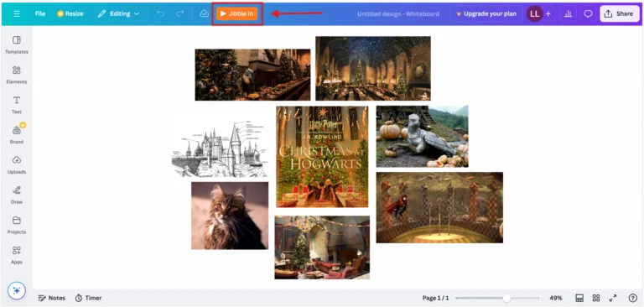This screenshot has height=307, width=644.
Task: Open the Elements panel
Action: (17, 75)
